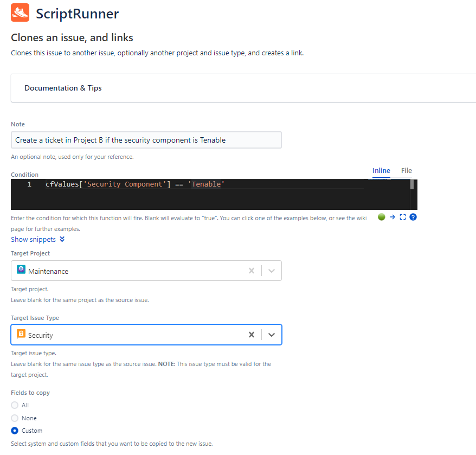
Task: Switch to the File condition tab
Action: [x=406, y=170]
